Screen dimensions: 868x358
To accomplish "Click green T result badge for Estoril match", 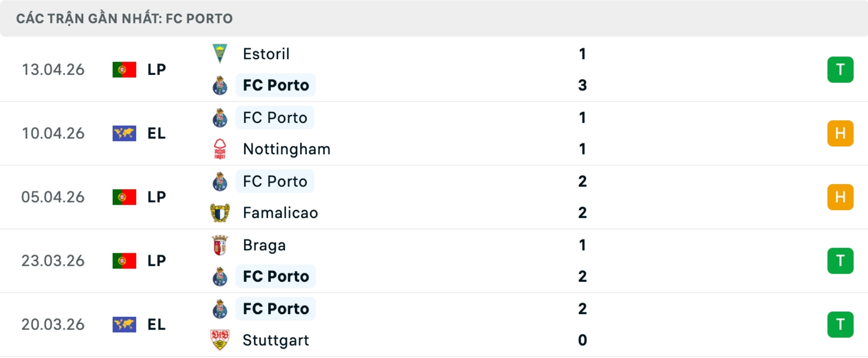I will [840, 70].
